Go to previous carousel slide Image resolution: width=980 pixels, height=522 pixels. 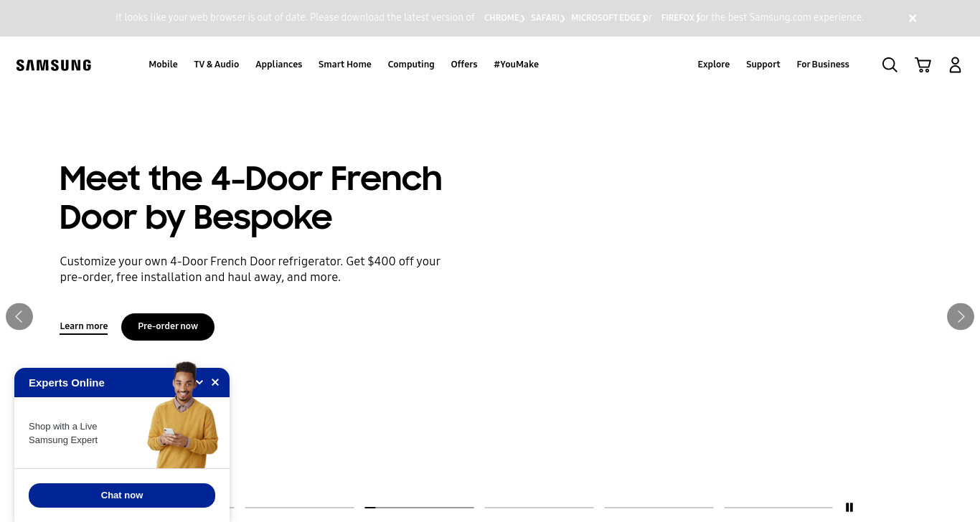19,316
